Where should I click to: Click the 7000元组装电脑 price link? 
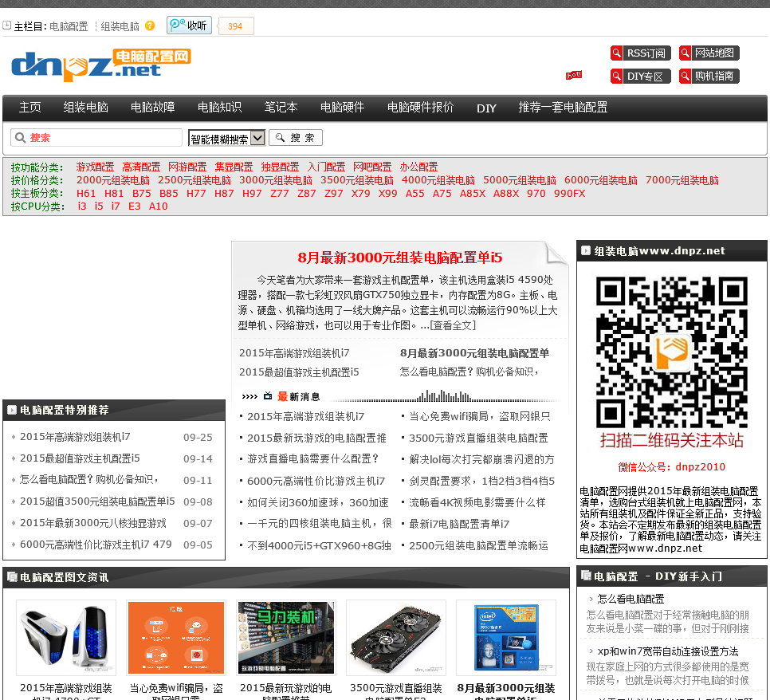tap(682, 180)
